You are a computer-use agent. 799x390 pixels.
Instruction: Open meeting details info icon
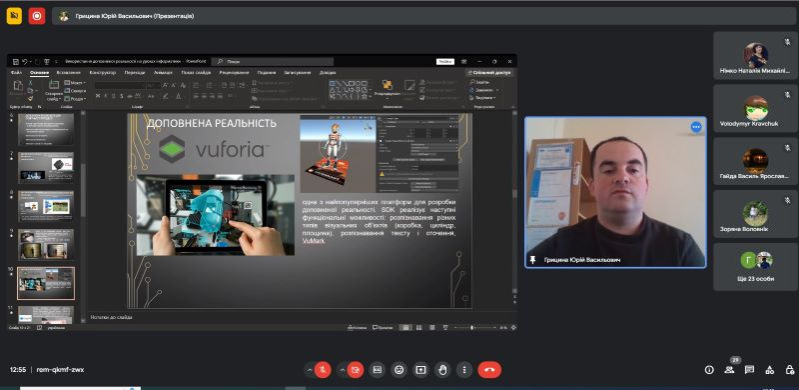point(709,370)
